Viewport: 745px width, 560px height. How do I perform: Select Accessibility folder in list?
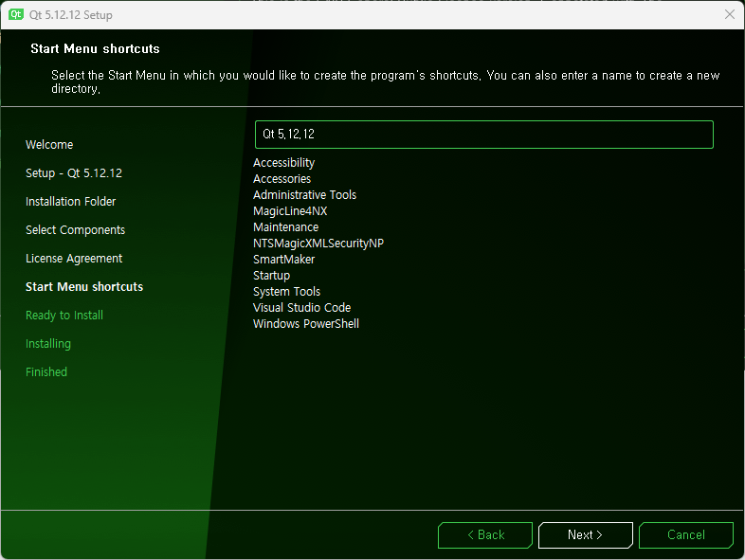click(283, 163)
